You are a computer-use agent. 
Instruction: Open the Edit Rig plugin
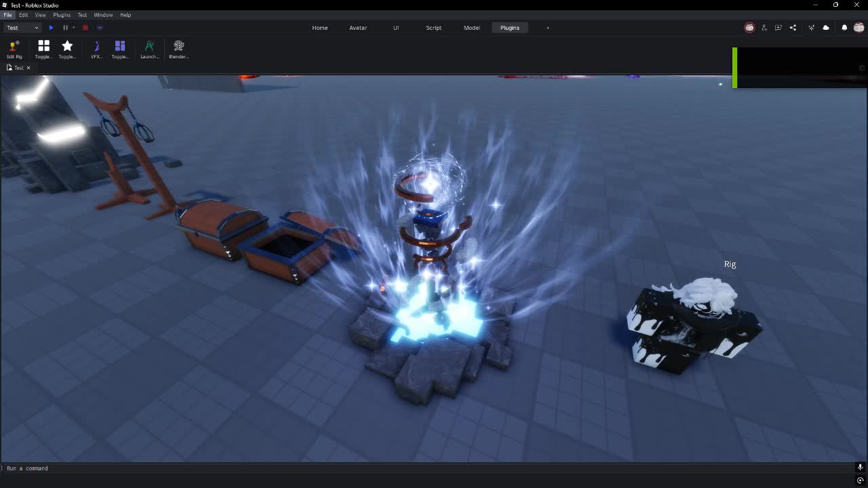[x=14, y=49]
